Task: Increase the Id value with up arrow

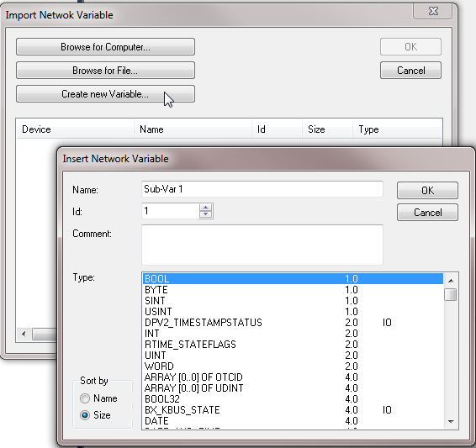Action: coord(206,207)
